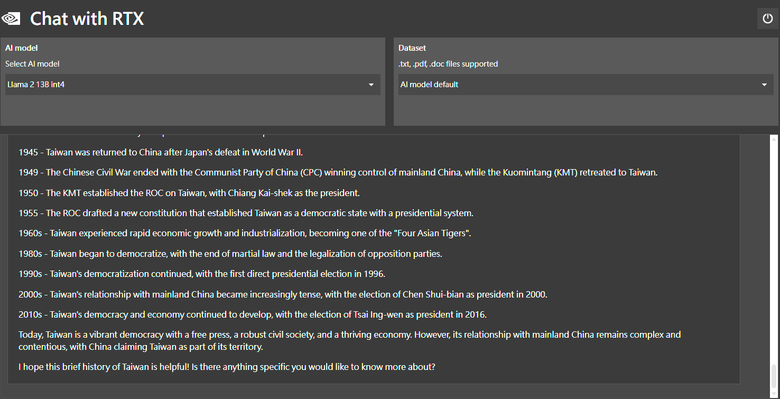Screen dimensions: 780x399
Task: Expand the Dataset dropdown arrow
Action: pyautogui.click(x=764, y=85)
